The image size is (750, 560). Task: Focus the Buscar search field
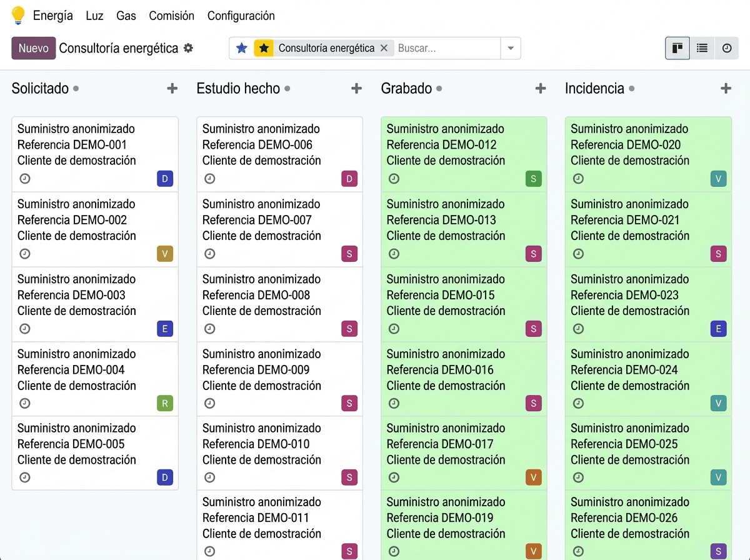447,48
